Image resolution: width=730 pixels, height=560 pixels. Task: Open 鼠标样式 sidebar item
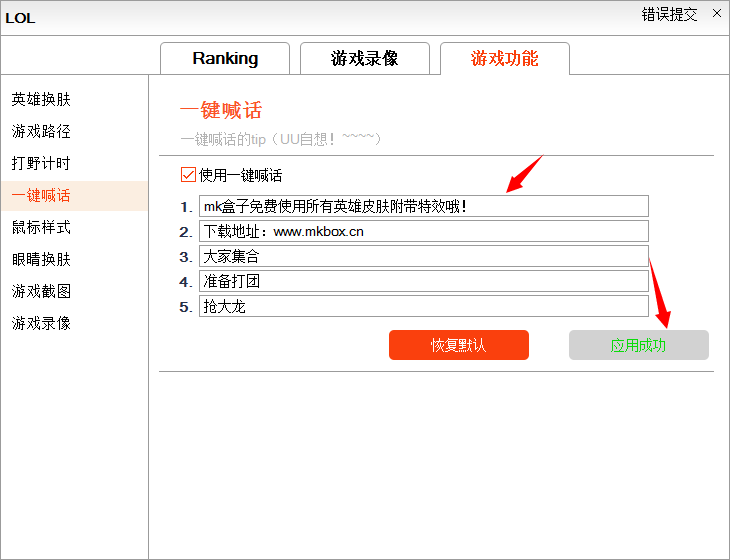point(41,228)
